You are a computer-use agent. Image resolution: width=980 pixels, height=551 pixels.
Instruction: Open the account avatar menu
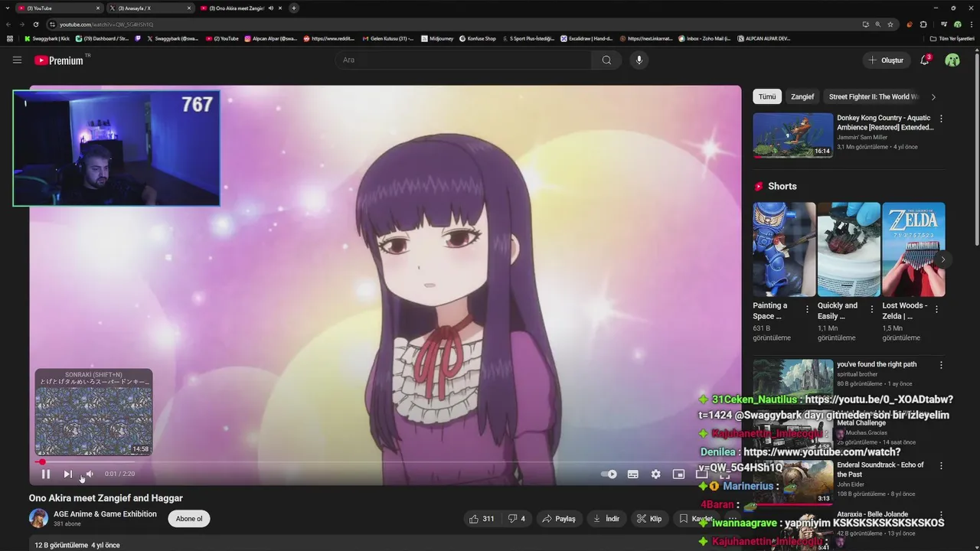pos(952,60)
